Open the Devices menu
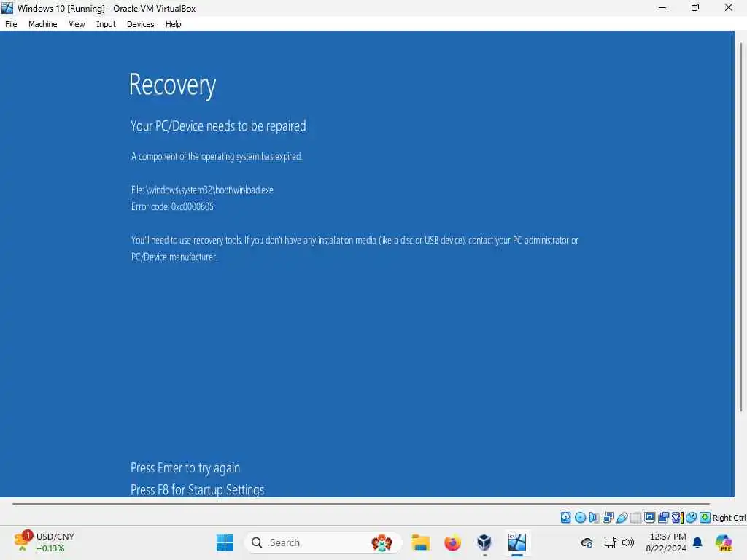The image size is (747, 560). pyautogui.click(x=140, y=24)
